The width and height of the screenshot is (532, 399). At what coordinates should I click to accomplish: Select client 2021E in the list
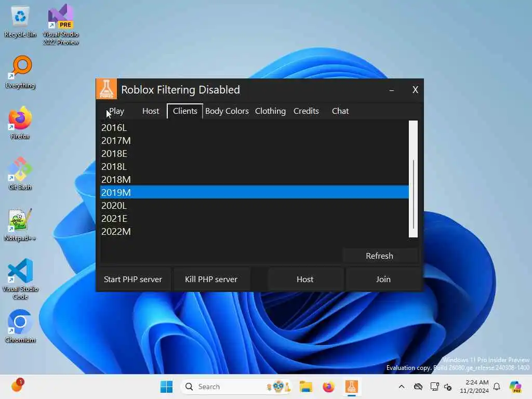point(254,219)
